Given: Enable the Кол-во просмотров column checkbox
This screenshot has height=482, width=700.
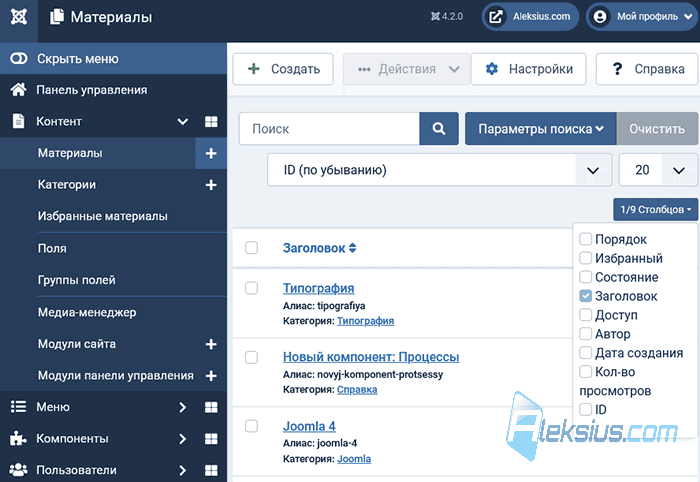Looking at the screenshot, I should coord(585,371).
